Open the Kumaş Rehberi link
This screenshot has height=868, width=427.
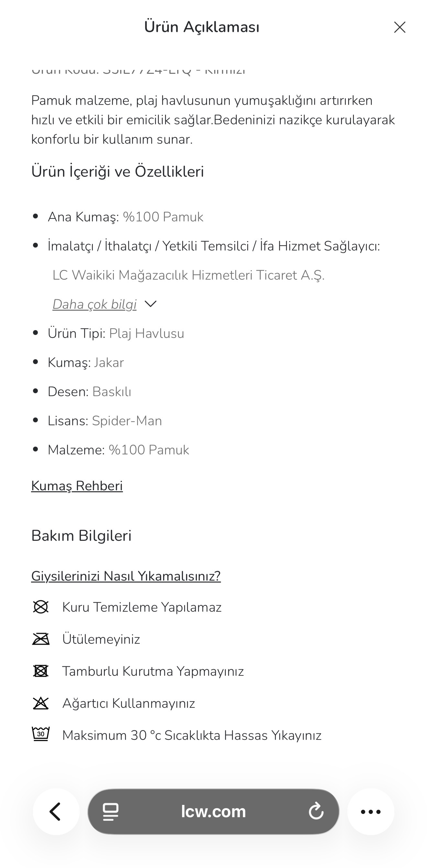point(77,486)
